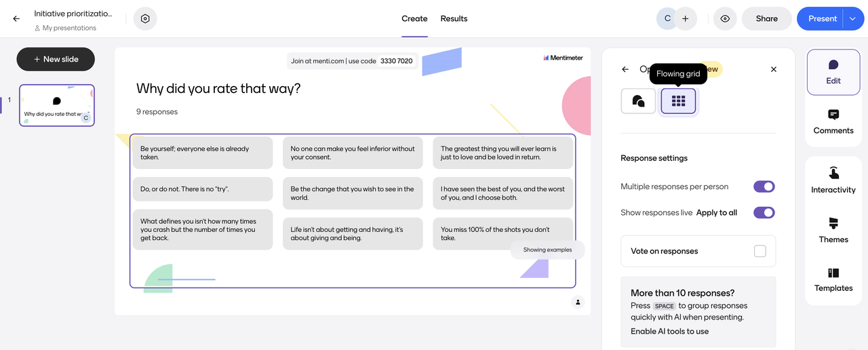Check the Vote on responses checkbox

pos(759,251)
